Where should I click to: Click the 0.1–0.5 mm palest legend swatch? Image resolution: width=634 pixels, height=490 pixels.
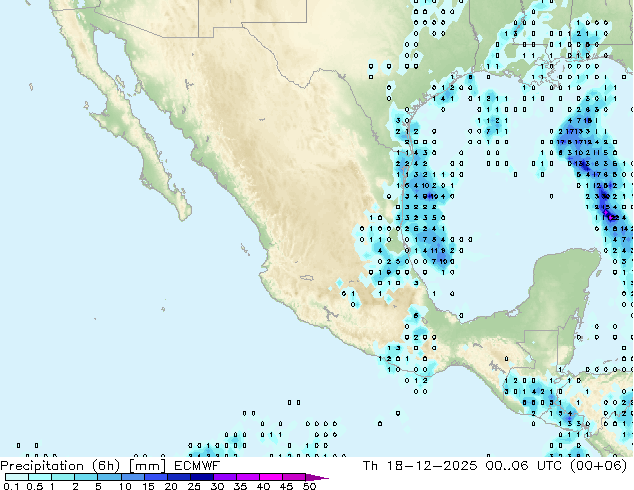(17, 477)
